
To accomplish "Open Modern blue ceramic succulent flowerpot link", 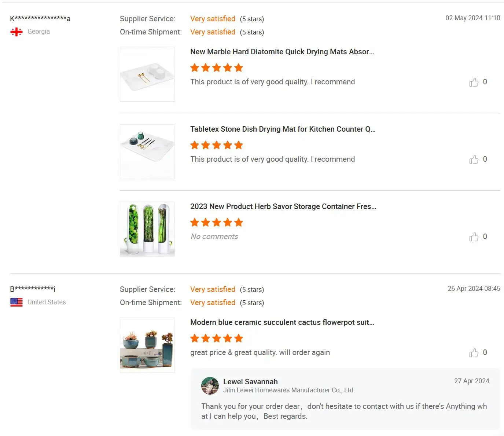I will pos(282,322).
